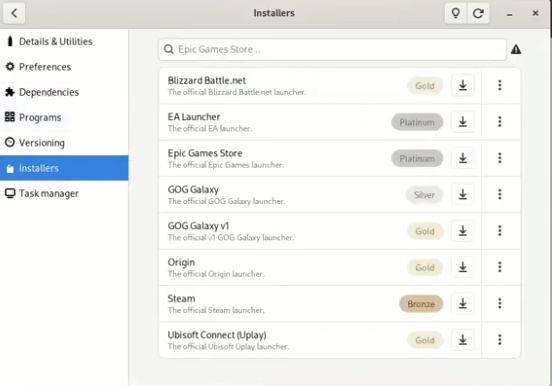Open more options for GOG Galaxy
This screenshot has height=386, width=552.
pos(500,194)
